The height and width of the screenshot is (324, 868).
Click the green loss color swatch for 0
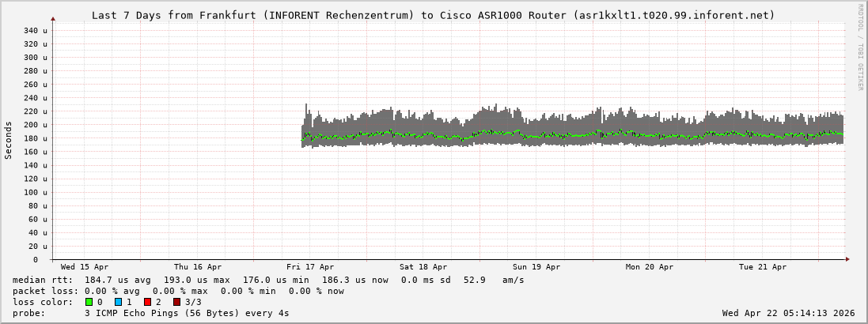coord(89,302)
